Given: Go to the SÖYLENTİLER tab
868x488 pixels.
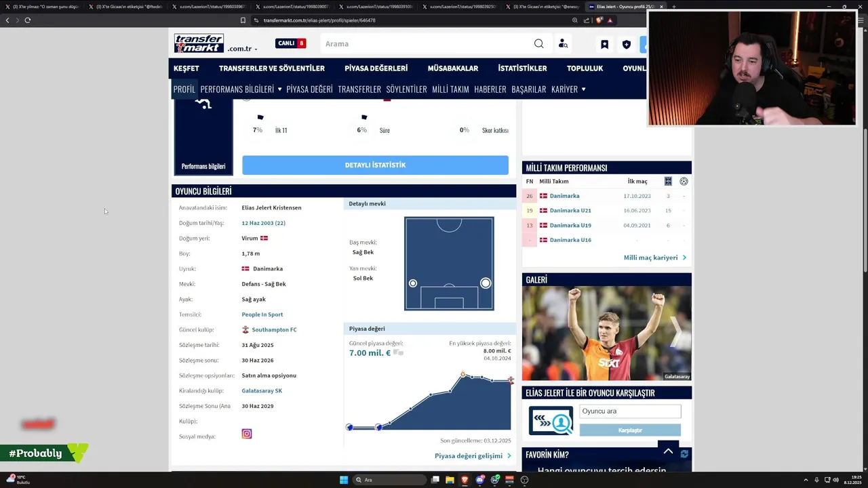Looking at the screenshot, I should (406, 89).
